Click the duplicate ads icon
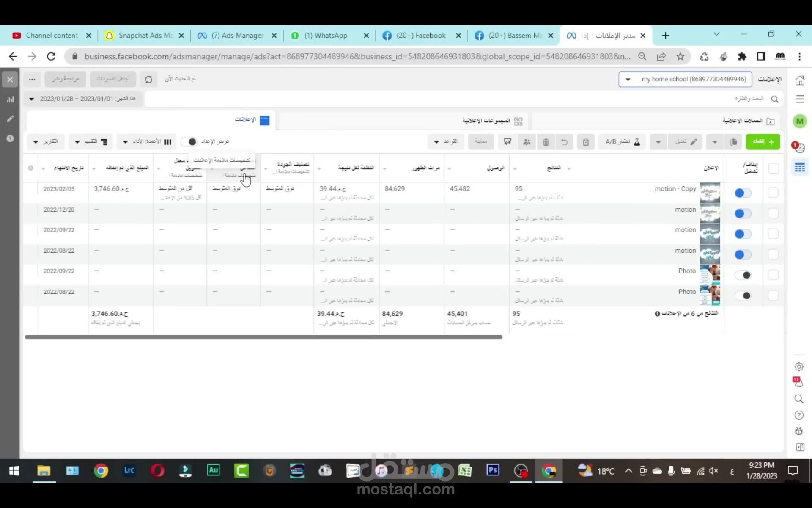Image resolution: width=812 pixels, height=508 pixels. click(x=733, y=142)
